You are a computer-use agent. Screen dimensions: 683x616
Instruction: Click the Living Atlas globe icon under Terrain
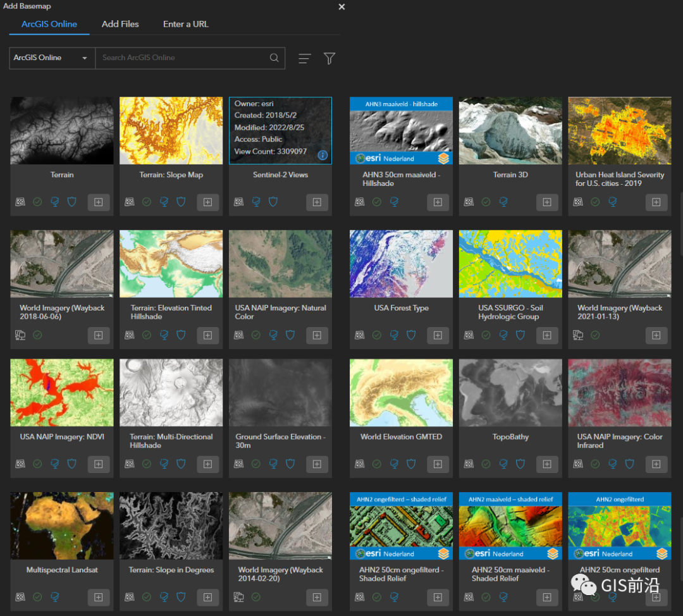point(55,202)
